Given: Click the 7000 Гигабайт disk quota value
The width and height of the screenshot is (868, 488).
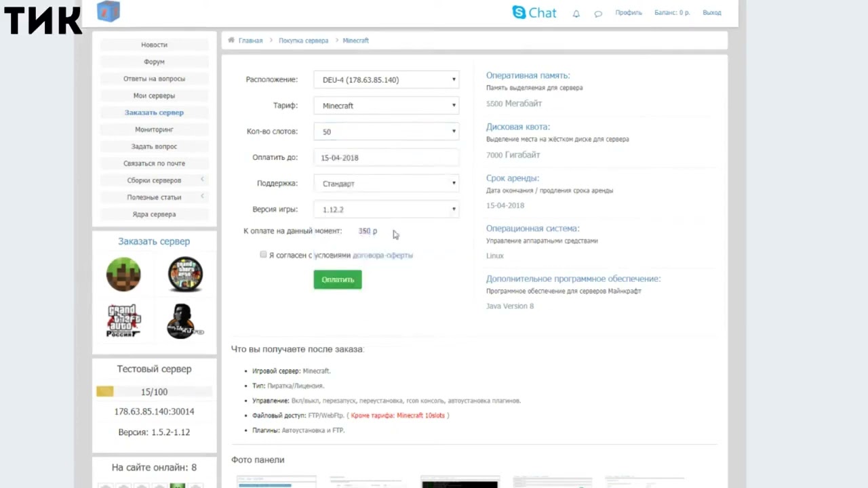Looking at the screenshot, I should click(513, 155).
